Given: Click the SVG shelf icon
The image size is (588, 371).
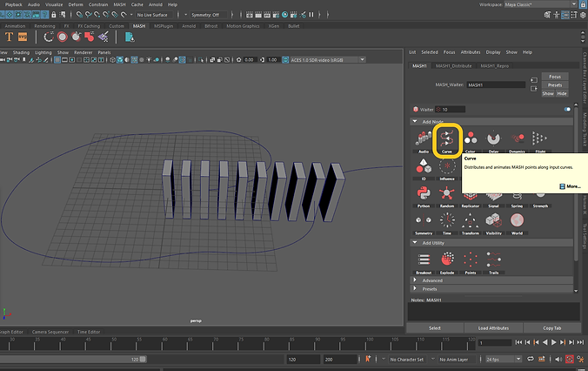Looking at the screenshot, I should (x=23, y=37).
